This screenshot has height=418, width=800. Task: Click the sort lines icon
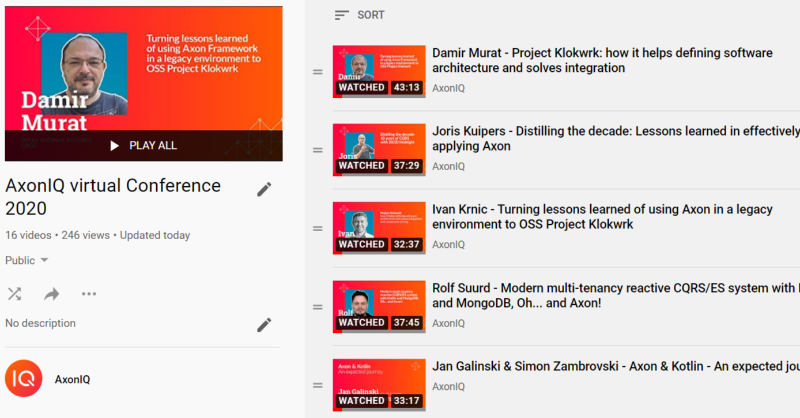pyautogui.click(x=341, y=15)
